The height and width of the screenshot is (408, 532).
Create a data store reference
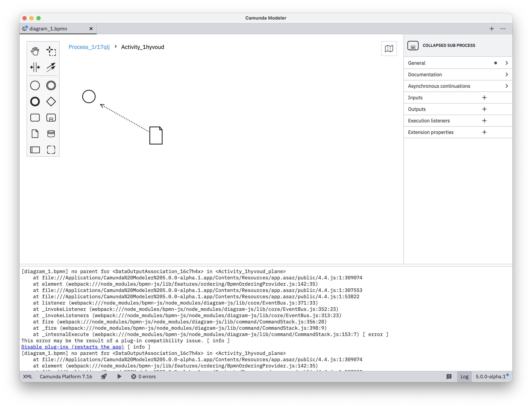click(x=51, y=134)
